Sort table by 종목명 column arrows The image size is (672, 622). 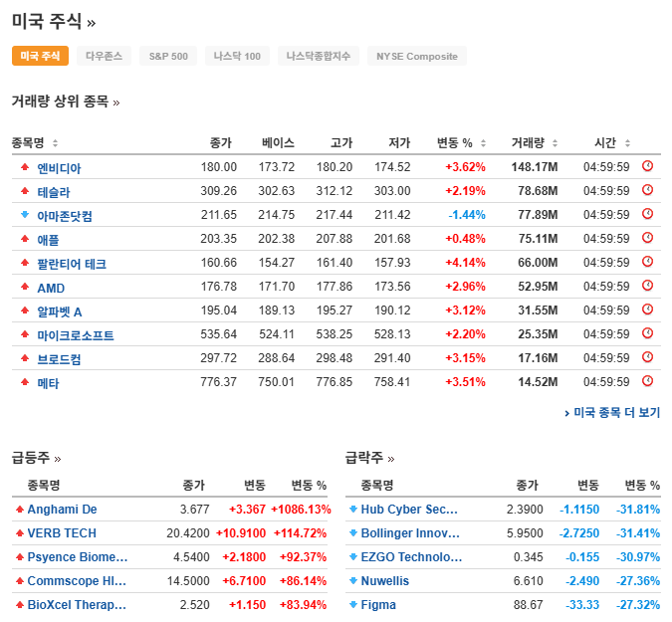coord(55,143)
